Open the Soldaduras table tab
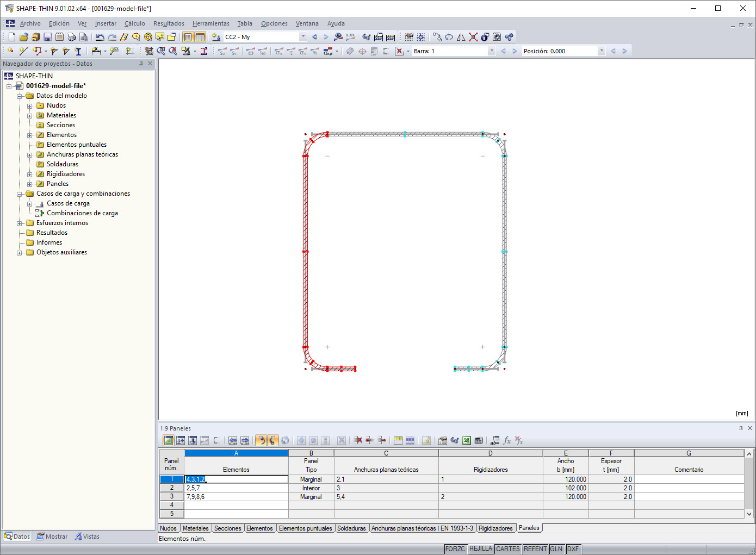 tap(351, 528)
